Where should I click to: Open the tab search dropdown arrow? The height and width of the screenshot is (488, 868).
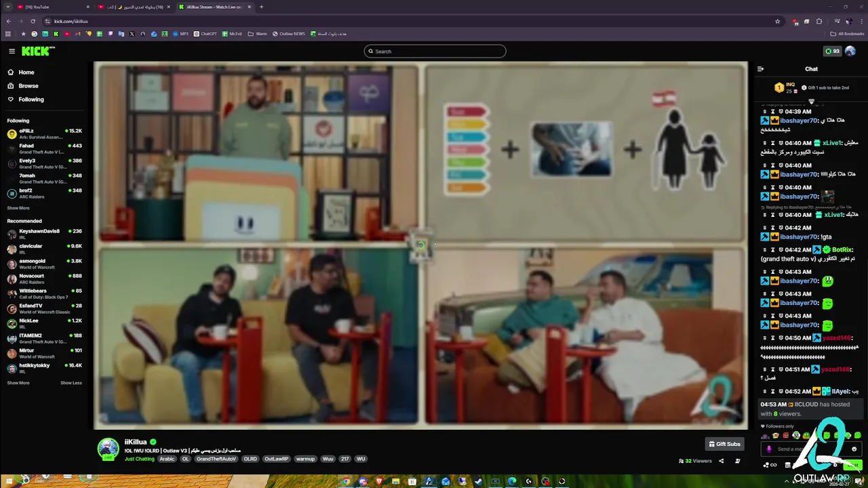point(7,7)
